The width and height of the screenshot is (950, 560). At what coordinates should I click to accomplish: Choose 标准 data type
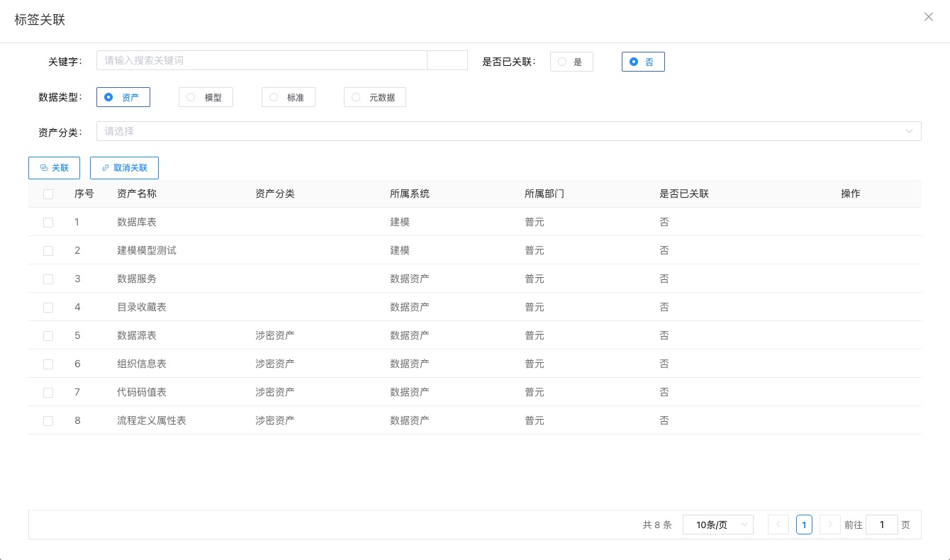coord(288,97)
